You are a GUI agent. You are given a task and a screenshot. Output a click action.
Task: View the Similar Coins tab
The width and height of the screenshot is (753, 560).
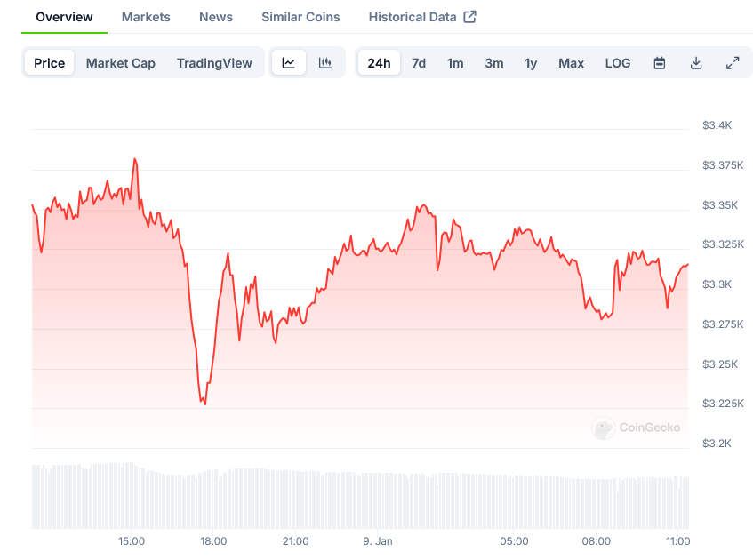click(300, 17)
